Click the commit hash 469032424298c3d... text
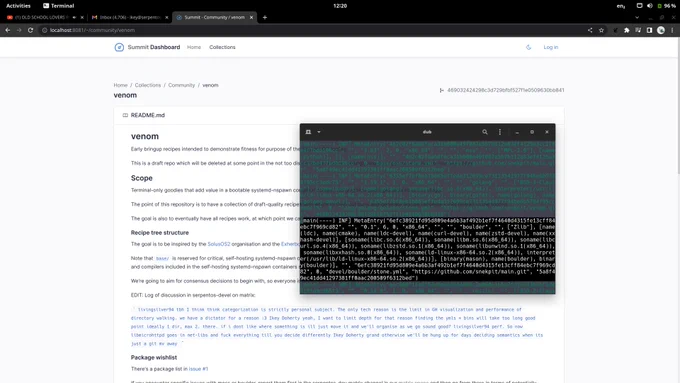This screenshot has height=383, width=680. 506,90
